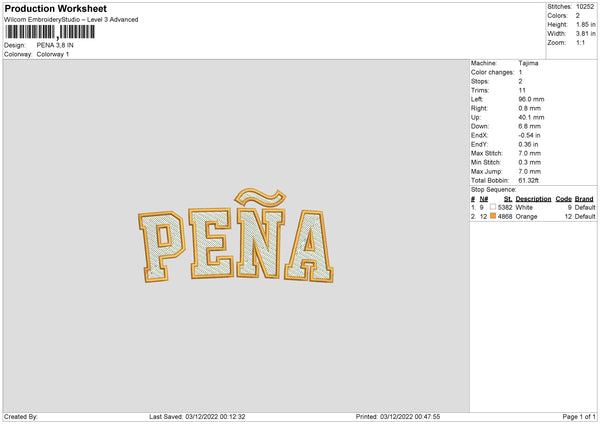
Task: Click the Description column header
Action: 533,199
